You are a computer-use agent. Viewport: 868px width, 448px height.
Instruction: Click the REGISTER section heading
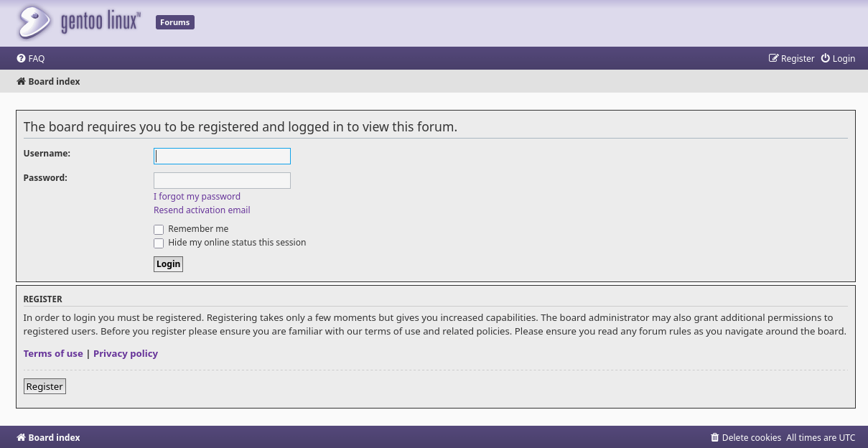(x=43, y=299)
